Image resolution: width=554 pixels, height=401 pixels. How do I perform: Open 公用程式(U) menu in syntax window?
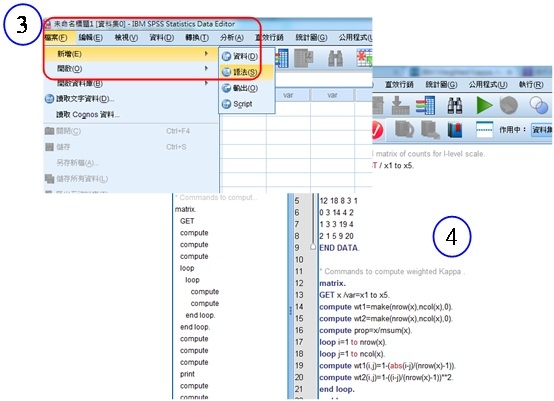pyautogui.click(x=488, y=84)
